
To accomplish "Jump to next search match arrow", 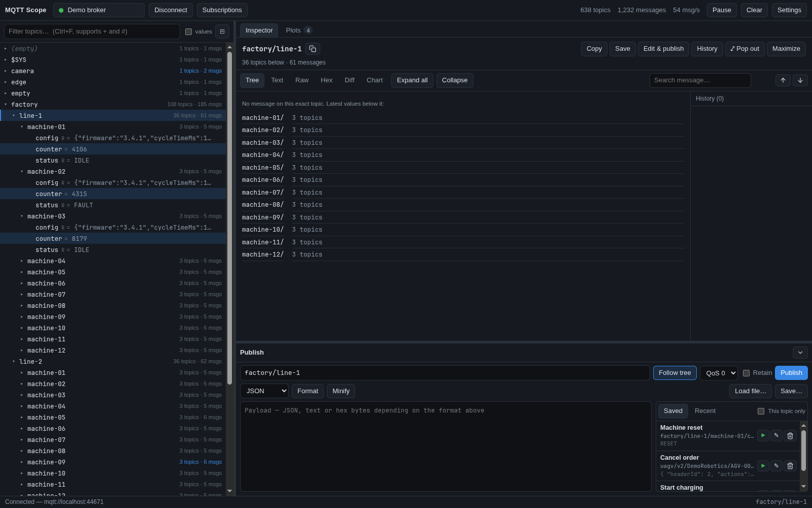I will point(800,80).
